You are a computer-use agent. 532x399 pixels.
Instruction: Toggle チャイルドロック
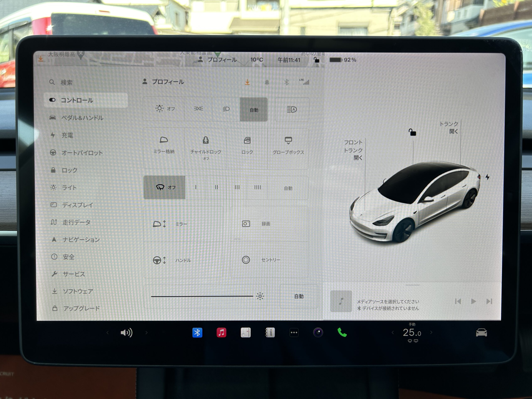click(206, 148)
